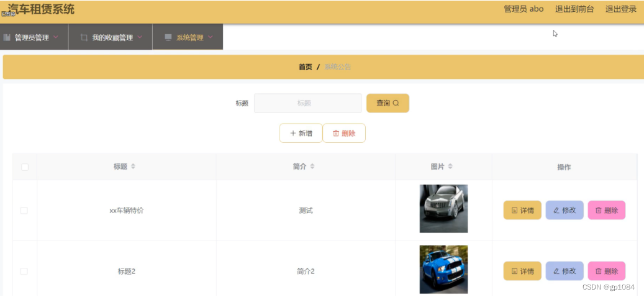Expand the 系统管理 dropdown chevron

[x=211, y=37]
